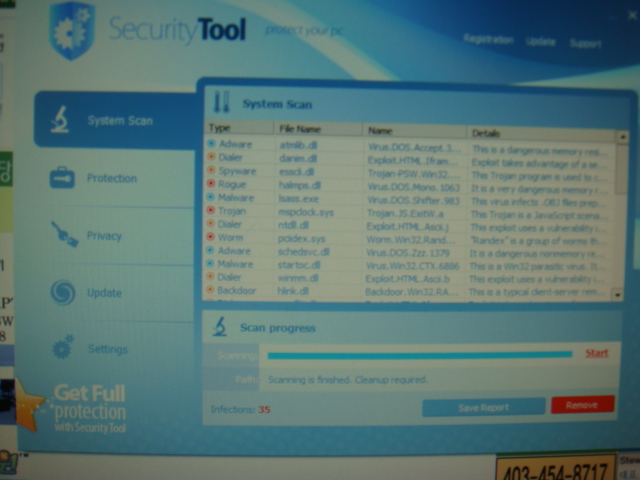Sort by File Name column header

318,129
